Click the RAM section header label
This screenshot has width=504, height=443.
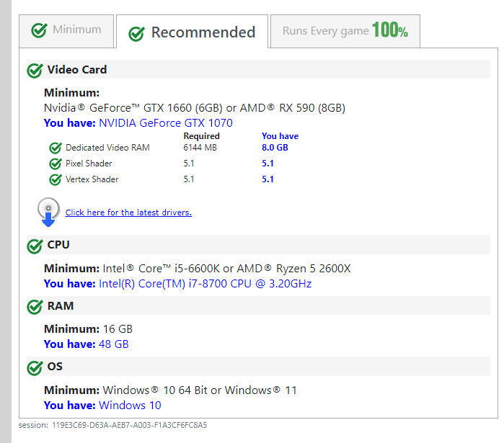tap(61, 306)
